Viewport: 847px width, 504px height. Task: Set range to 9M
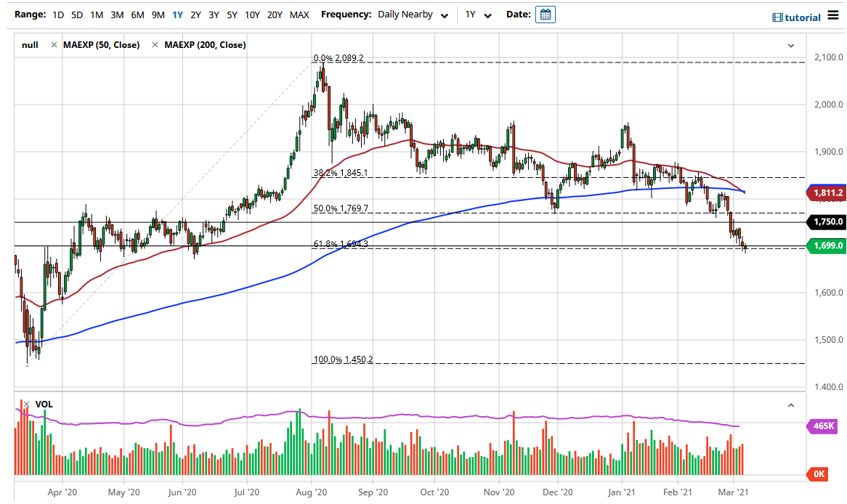(x=158, y=15)
